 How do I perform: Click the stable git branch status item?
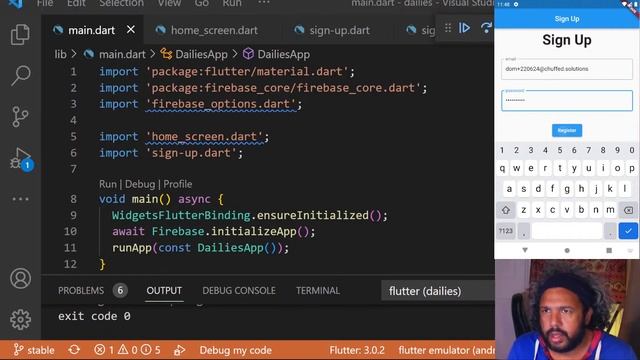(x=34, y=350)
